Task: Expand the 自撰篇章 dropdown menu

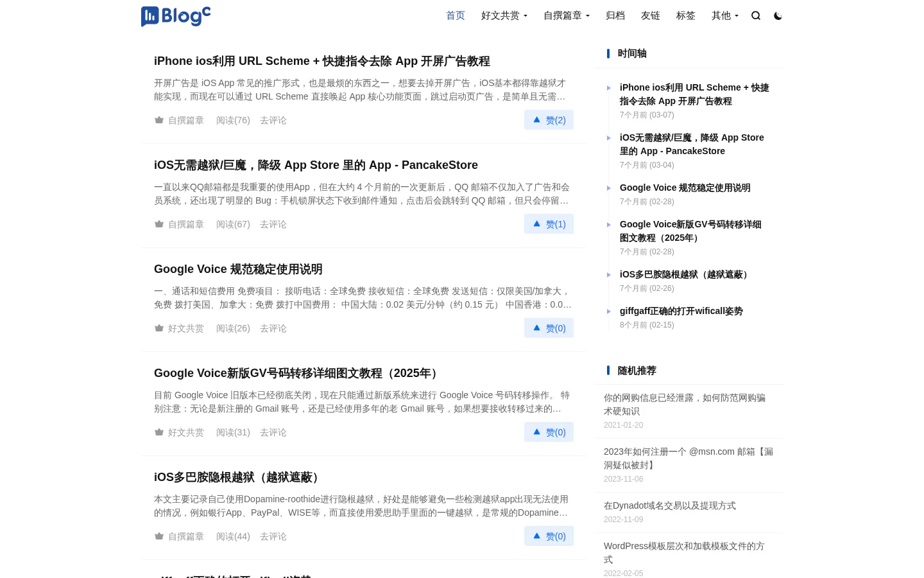Action: (567, 15)
